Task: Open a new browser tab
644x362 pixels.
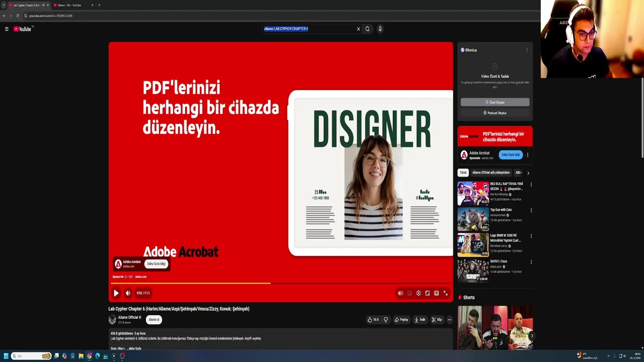Action: (99, 5)
